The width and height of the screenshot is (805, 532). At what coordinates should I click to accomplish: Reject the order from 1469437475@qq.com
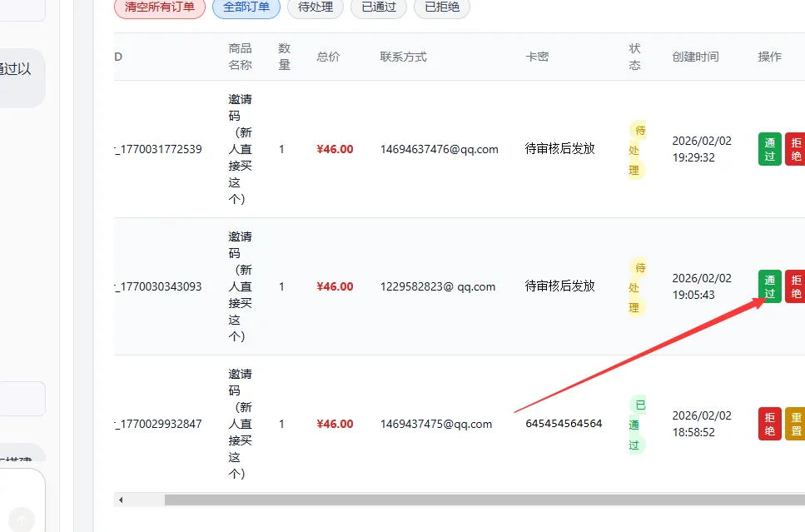tap(769, 424)
